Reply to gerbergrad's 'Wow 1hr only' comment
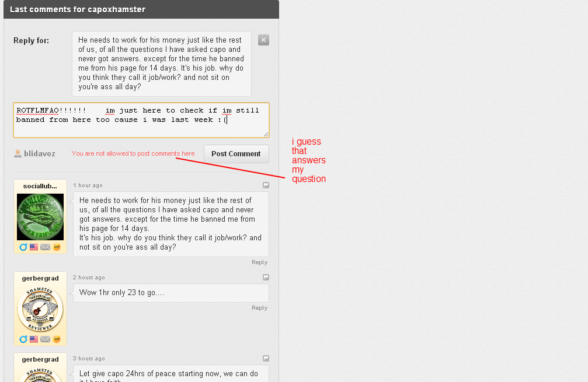Image resolution: width=588 pixels, height=382 pixels. [259, 308]
